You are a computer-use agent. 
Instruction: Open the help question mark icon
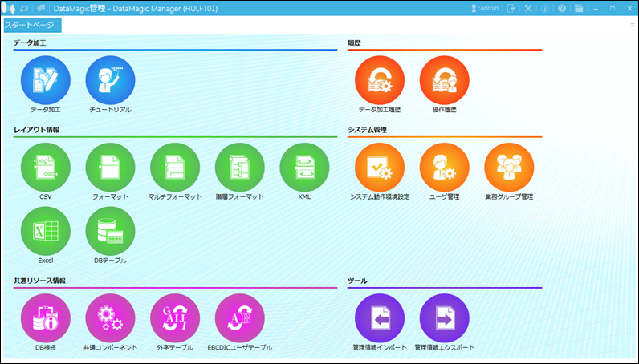point(562,8)
